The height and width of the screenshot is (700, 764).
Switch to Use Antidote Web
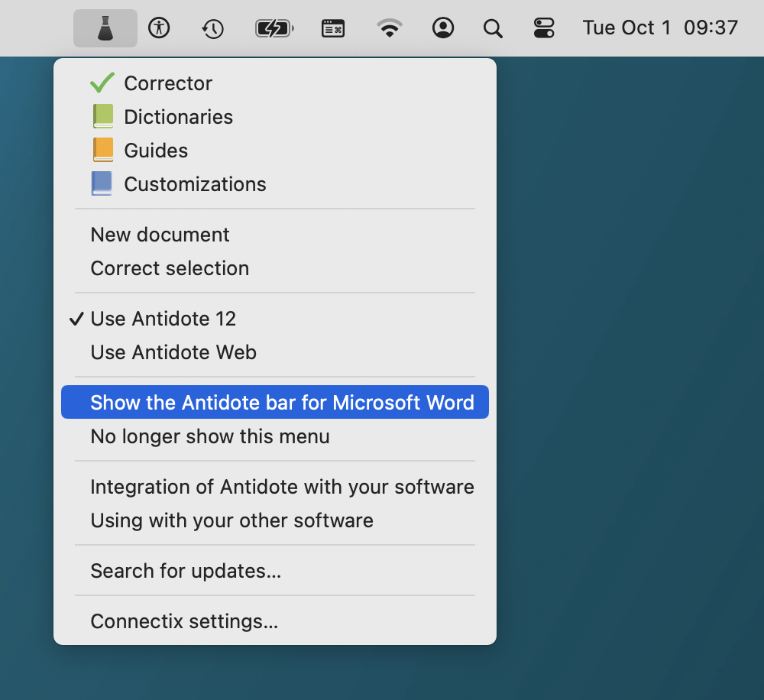(275, 352)
